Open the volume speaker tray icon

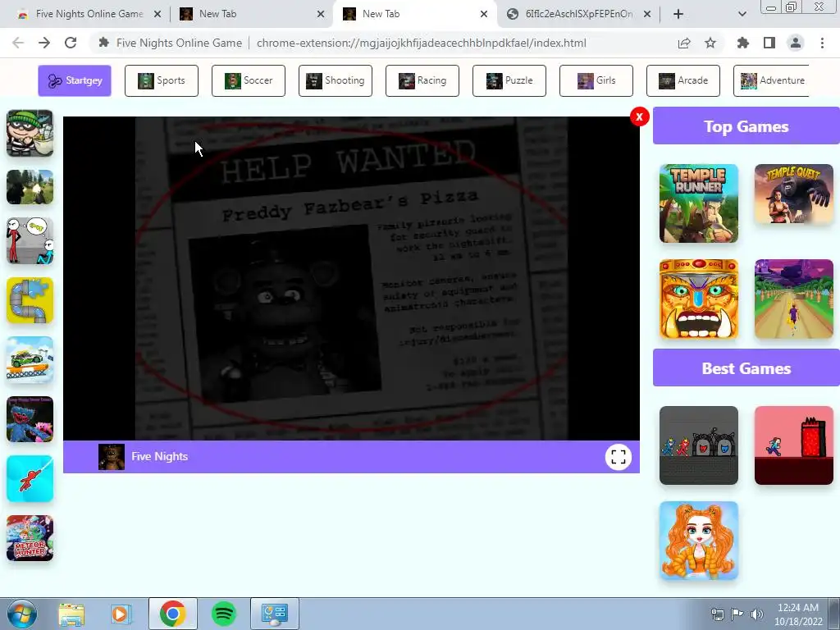[757, 614]
